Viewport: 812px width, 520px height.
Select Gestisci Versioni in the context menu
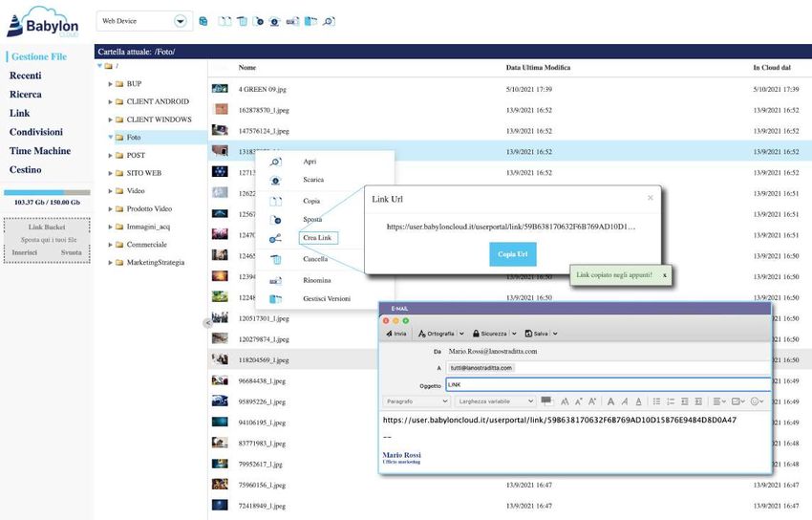pos(326,298)
